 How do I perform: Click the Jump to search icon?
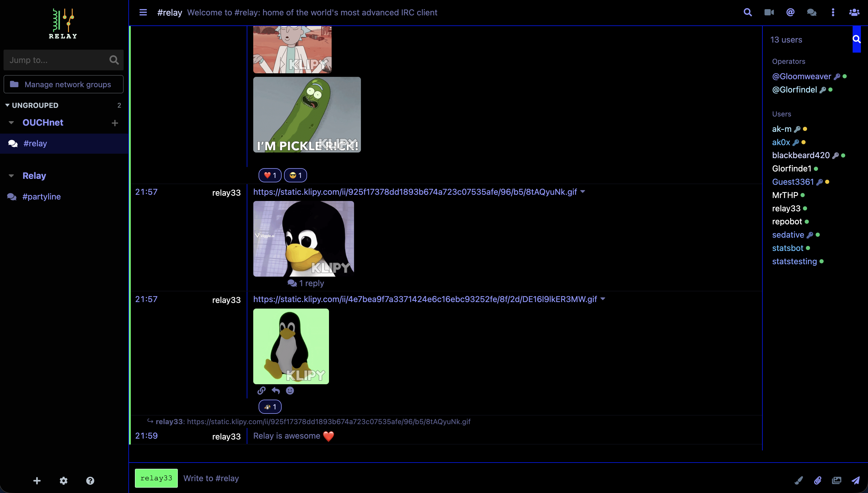click(114, 60)
